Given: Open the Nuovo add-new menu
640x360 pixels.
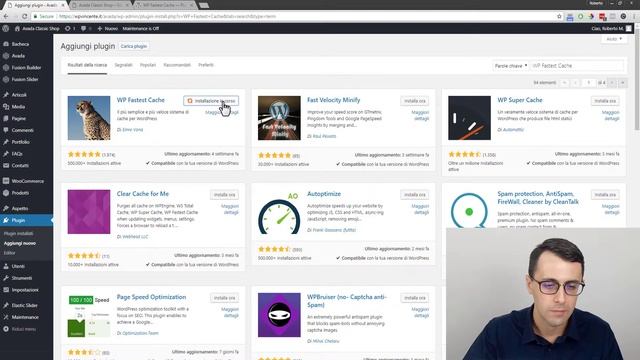Looking at the screenshot, I should [x=108, y=29].
